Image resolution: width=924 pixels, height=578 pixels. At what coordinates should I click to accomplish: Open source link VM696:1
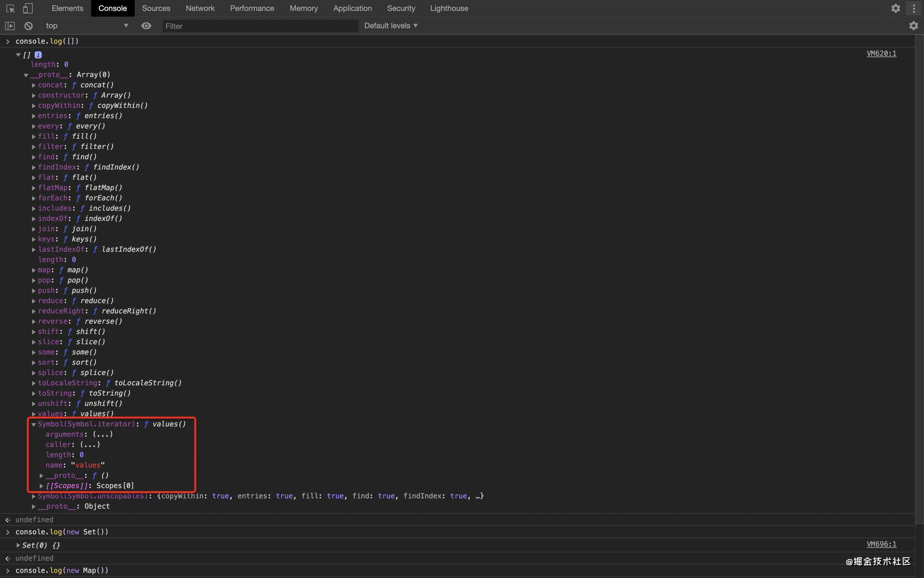[881, 544]
